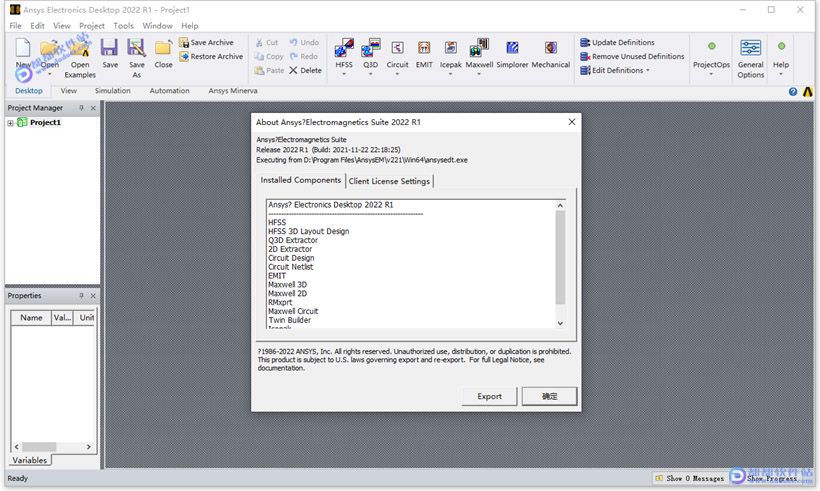Insert a Mechanical design via its icon

[x=551, y=48]
